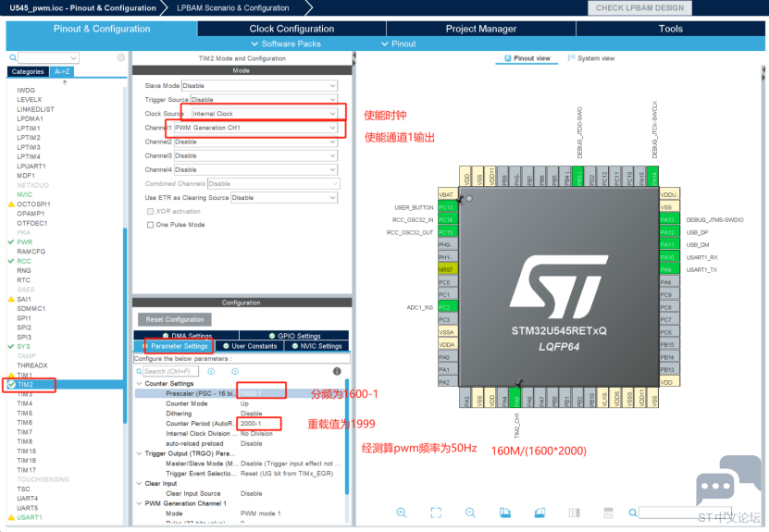Click Reset Configuration button
Image resolution: width=769 pixels, height=532 pixels.
175,319
